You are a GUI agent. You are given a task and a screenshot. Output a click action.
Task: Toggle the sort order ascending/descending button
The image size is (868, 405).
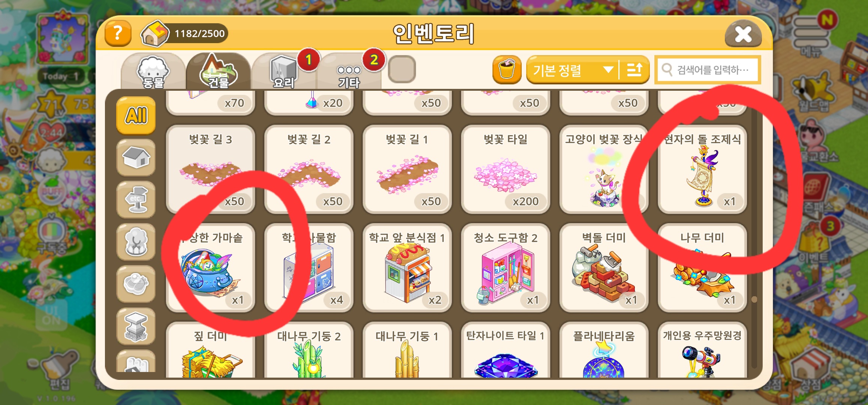[x=634, y=70]
